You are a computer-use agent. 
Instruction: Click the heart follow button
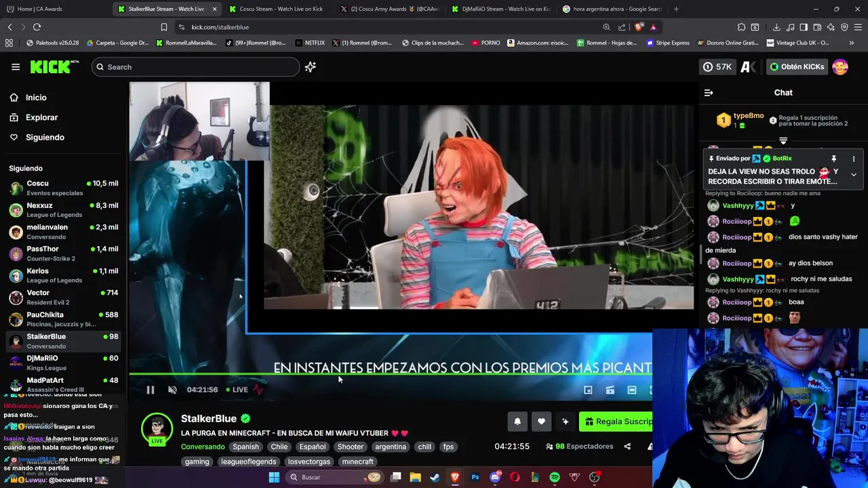[541, 422]
